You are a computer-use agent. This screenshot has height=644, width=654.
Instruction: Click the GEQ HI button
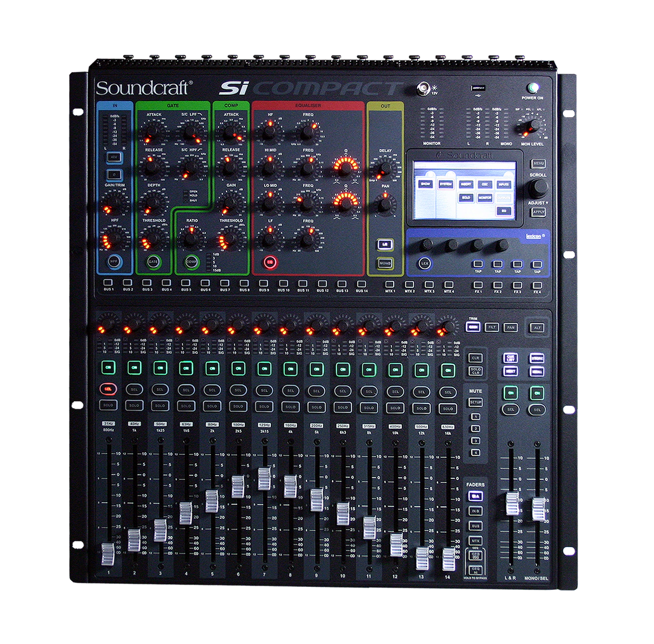475,570
